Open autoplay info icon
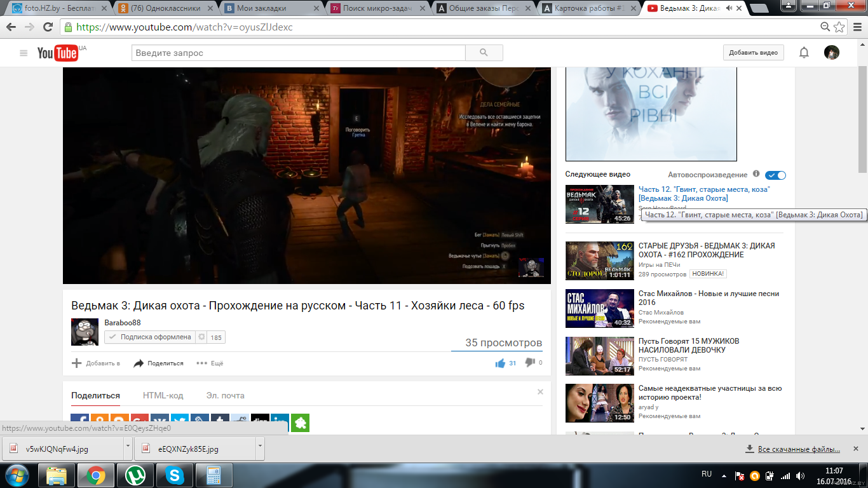The width and height of the screenshot is (868, 488). 756,174
